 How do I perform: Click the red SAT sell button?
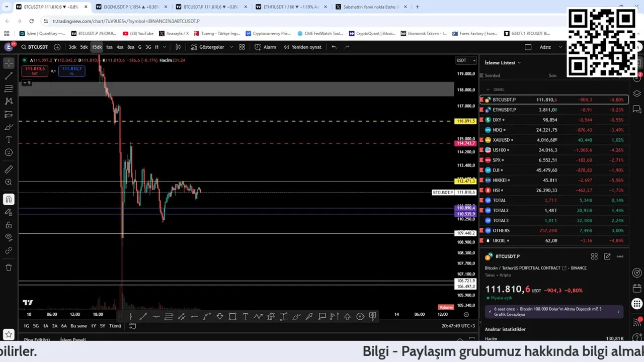click(35, 71)
